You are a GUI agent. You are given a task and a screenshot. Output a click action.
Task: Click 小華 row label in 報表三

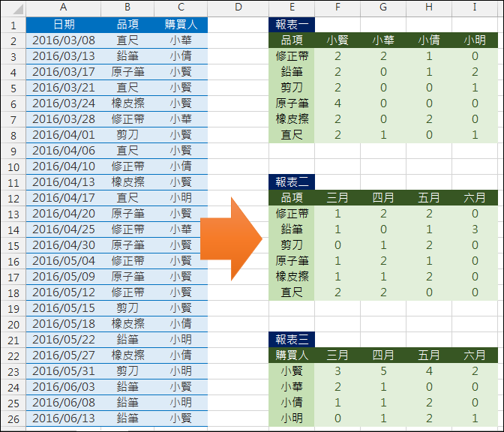pyautogui.click(x=292, y=387)
